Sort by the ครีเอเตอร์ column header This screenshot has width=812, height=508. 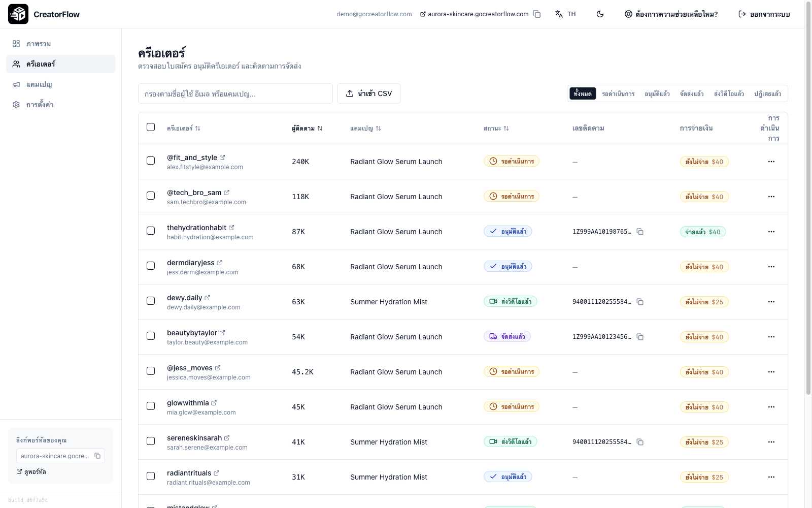click(184, 129)
